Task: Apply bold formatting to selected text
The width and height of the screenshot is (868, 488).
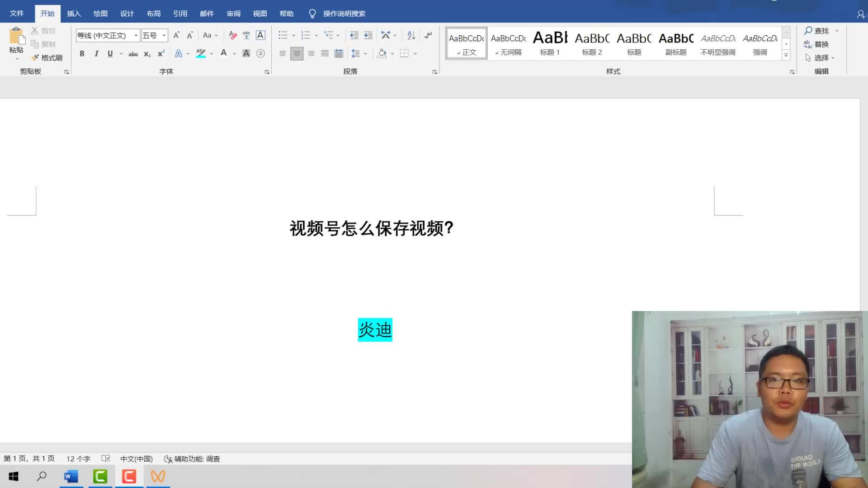Action: (82, 53)
